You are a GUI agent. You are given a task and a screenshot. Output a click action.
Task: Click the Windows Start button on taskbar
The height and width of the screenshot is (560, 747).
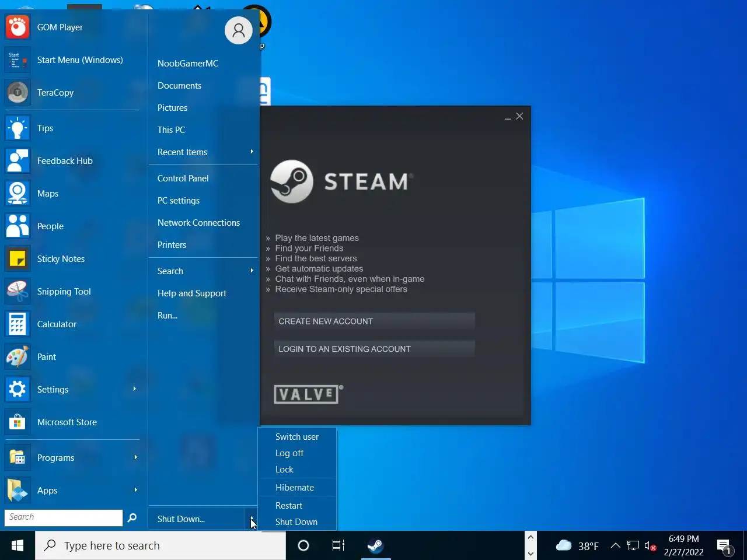[18, 545]
